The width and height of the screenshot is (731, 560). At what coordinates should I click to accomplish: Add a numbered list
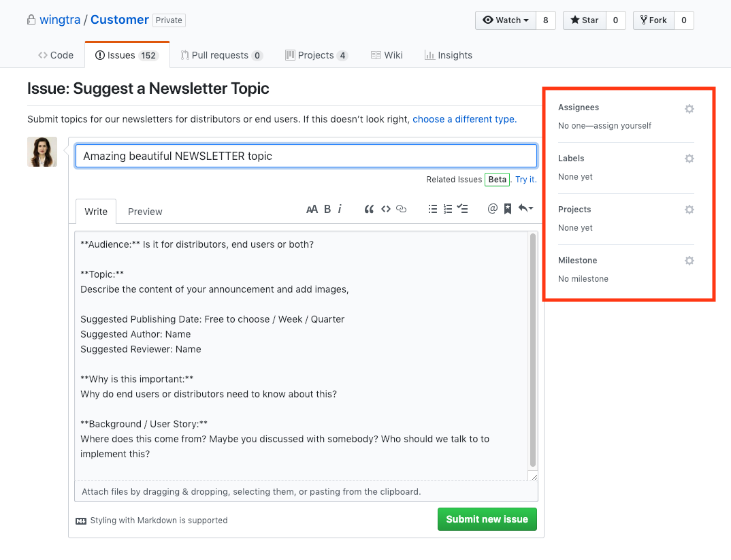coord(448,210)
